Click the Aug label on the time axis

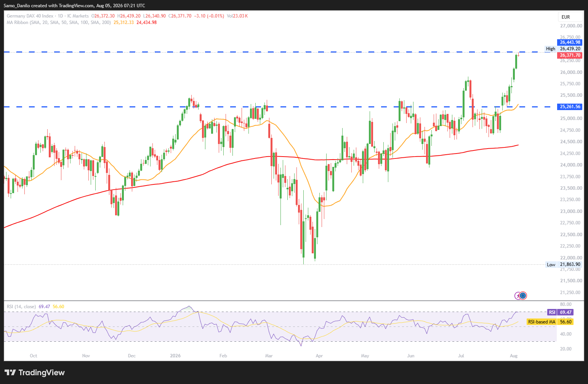(x=514, y=356)
